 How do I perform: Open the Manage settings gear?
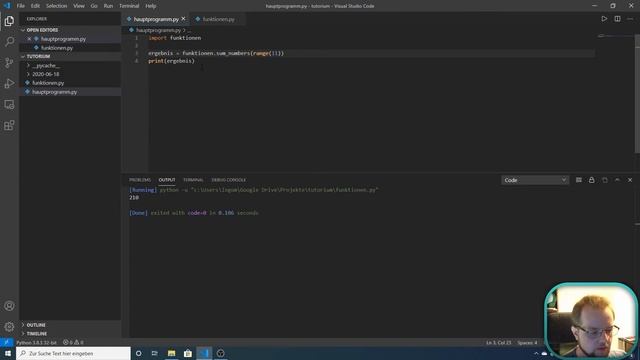pyautogui.click(x=9, y=327)
